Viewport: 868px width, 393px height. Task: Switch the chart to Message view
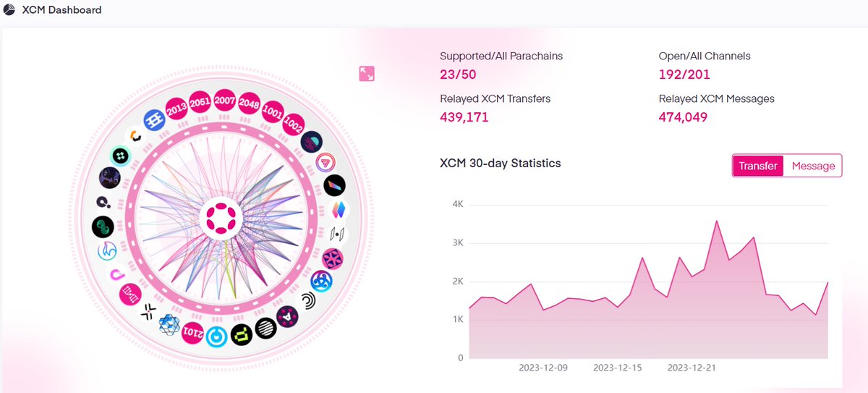pos(813,166)
